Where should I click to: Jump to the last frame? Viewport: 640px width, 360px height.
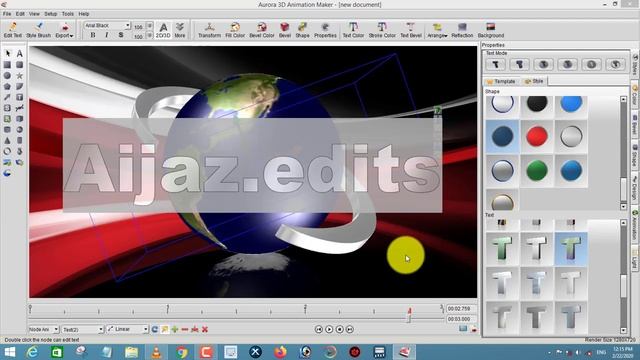tap(350, 329)
